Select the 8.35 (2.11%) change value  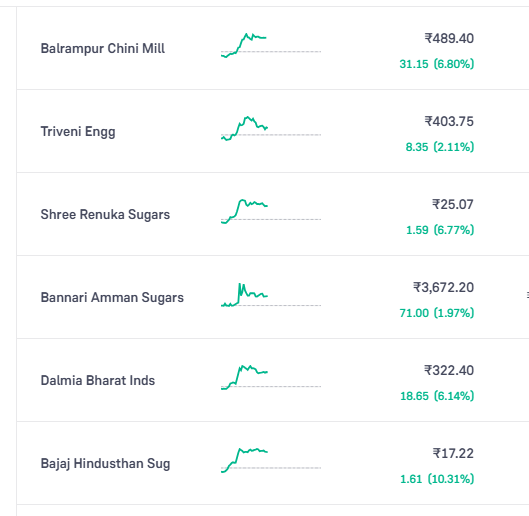440,147
